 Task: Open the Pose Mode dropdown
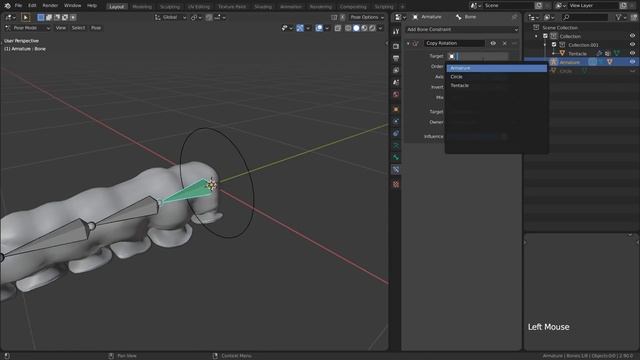[27, 28]
